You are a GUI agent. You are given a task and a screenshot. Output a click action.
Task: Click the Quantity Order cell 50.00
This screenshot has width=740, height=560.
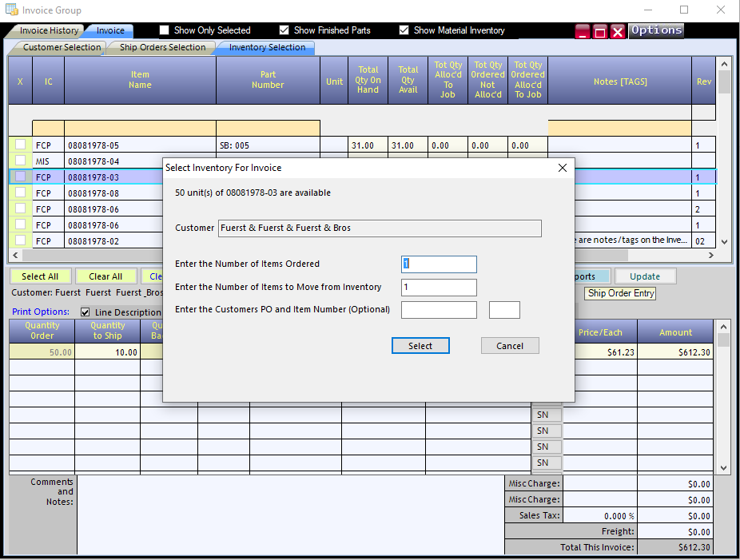(42, 352)
